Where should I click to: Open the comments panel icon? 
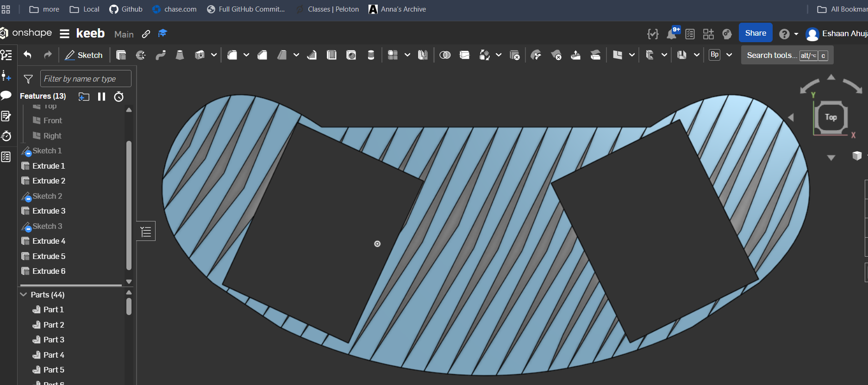tap(6, 95)
